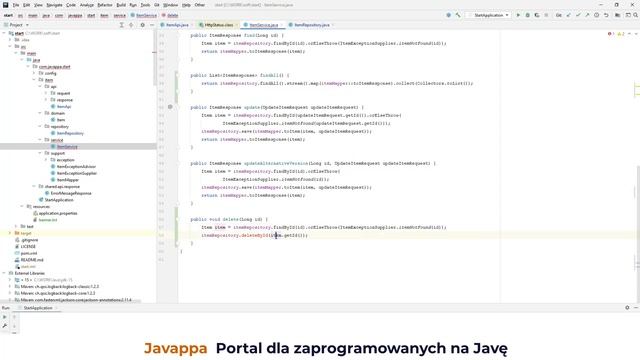Click the error indicator at editor top right

tap(611, 34)
